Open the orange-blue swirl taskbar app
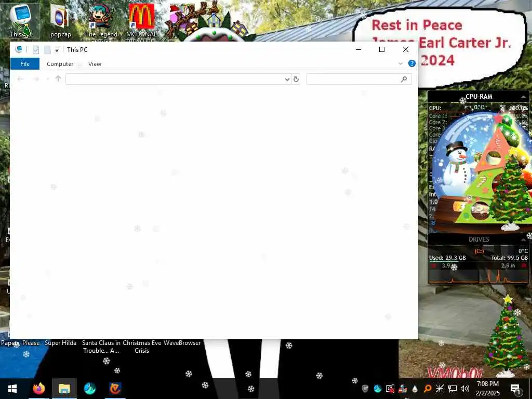This screenshot has height=399, width=532. click(x=115, y=389)
